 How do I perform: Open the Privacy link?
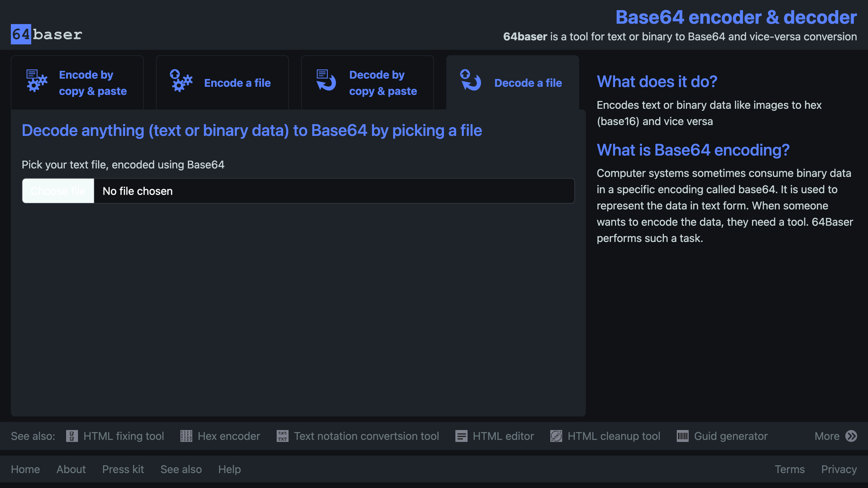point(839,469)
